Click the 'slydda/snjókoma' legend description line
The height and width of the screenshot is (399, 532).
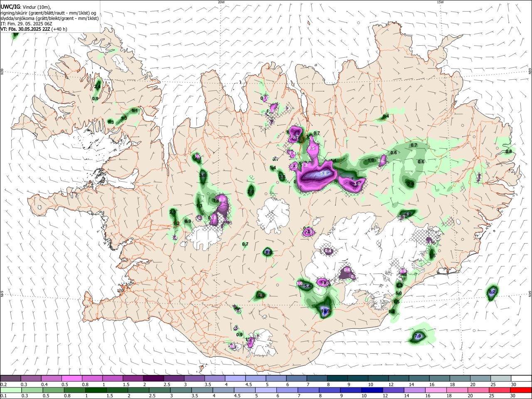pyautogui.click(x=49, y=18)
